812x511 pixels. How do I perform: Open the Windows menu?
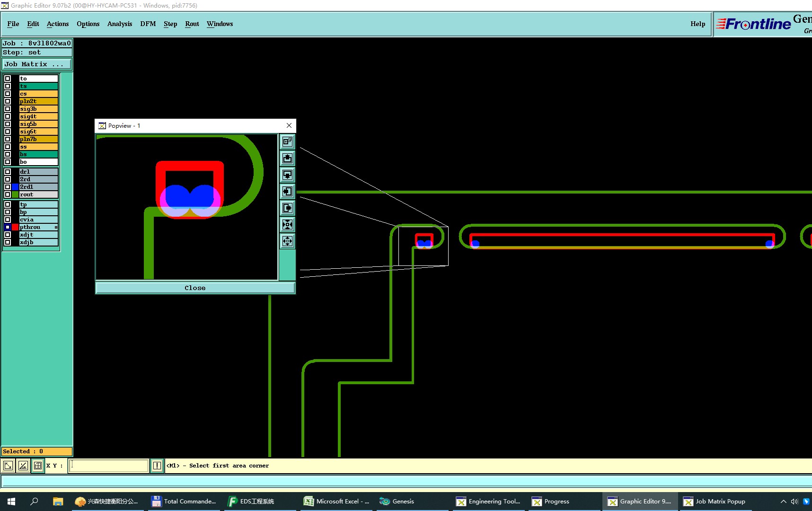pos(220,24)
